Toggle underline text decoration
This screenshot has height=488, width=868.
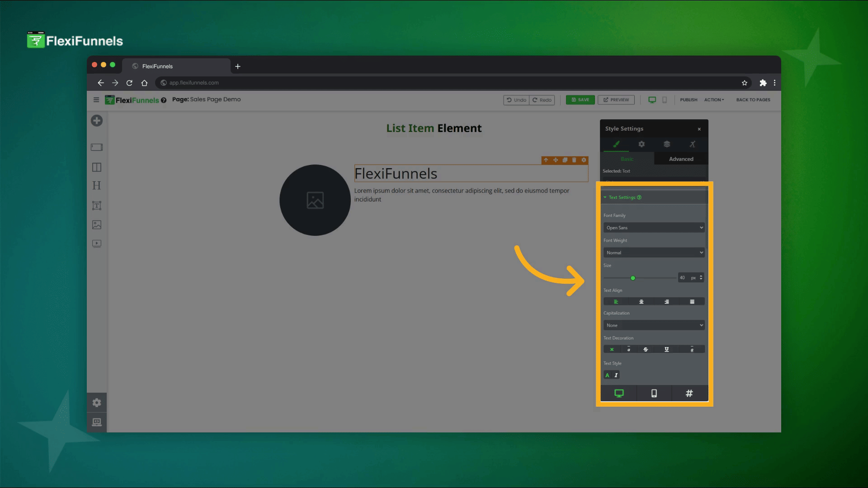click(x=666, y=349)
